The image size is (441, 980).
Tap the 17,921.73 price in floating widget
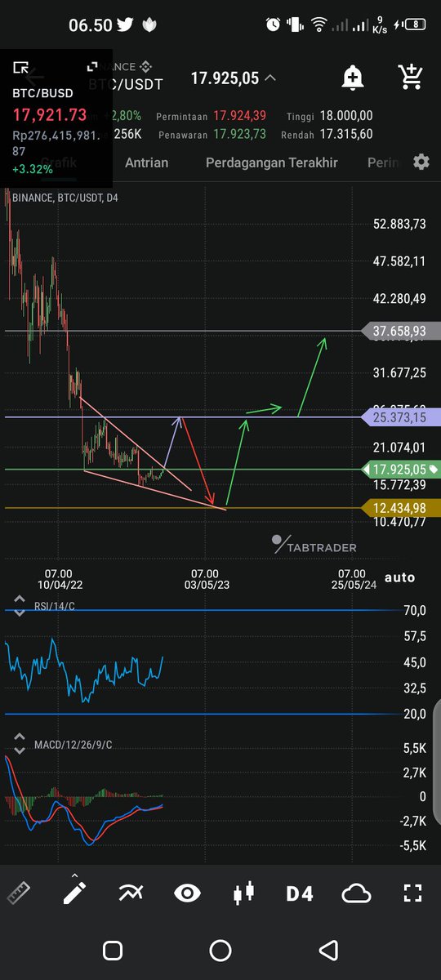pos(49,115)
